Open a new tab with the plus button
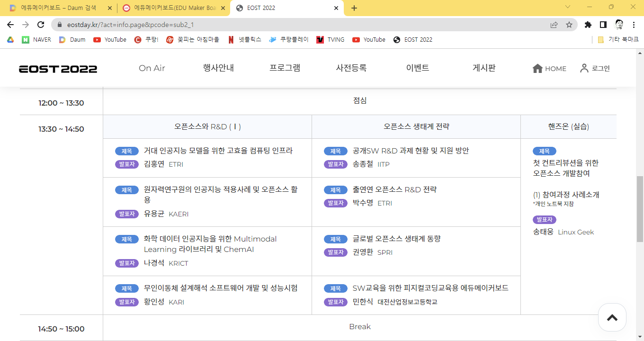 pos(354,8)
